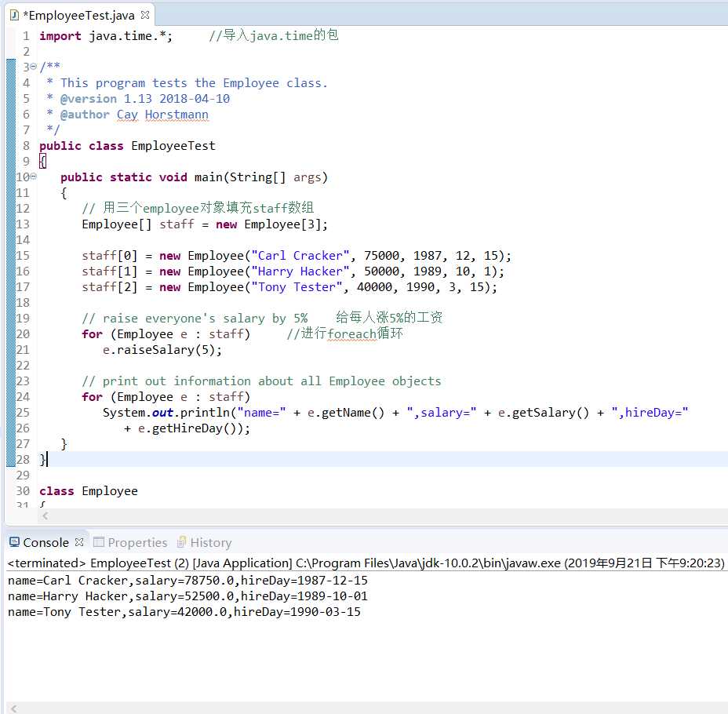Viewport: 728px width, 714px height.
Task: Click 'Employee[] staff = new Employee[3];' line
Action: click(205, 224)
